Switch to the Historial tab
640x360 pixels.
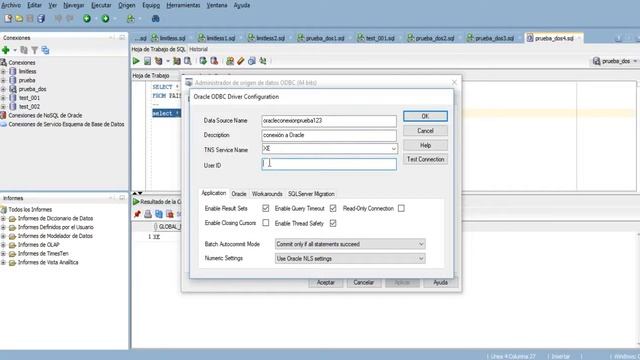[198, 49]
